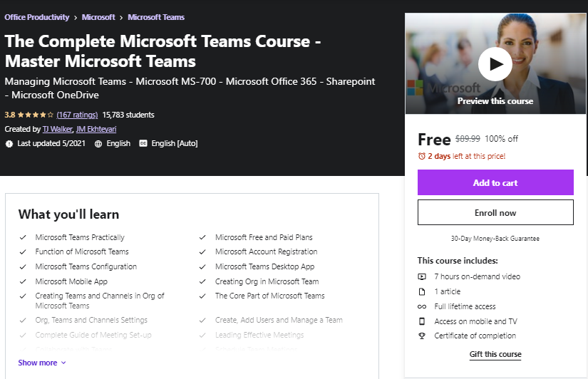Navigate to Microsoft breadcrumb category
This screenshot has height=379, width=588.
[x=98, y=17]
